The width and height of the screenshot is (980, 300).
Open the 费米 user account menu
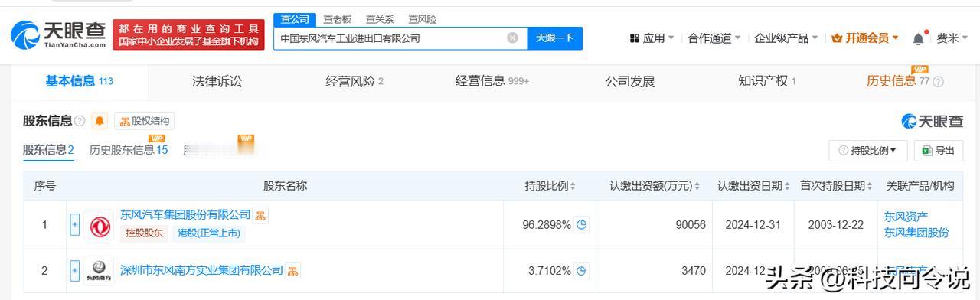pyautogui.click(x=953, y=38)
